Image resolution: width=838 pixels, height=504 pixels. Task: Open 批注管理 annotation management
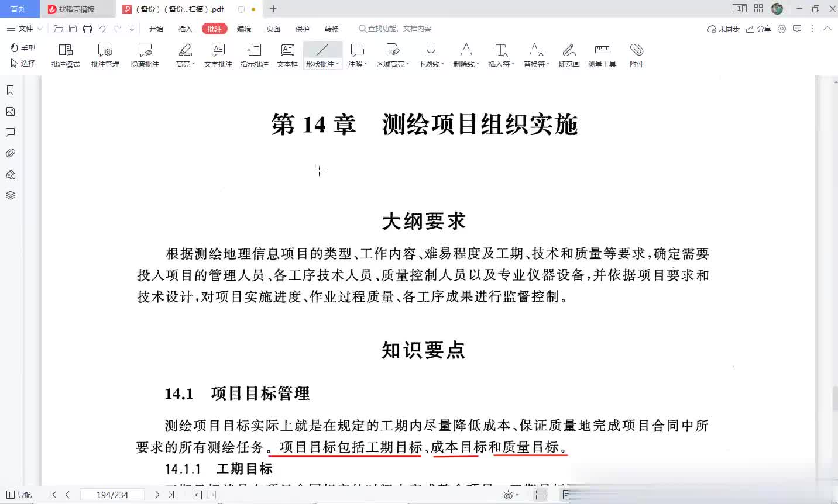[x=105, y=55]
